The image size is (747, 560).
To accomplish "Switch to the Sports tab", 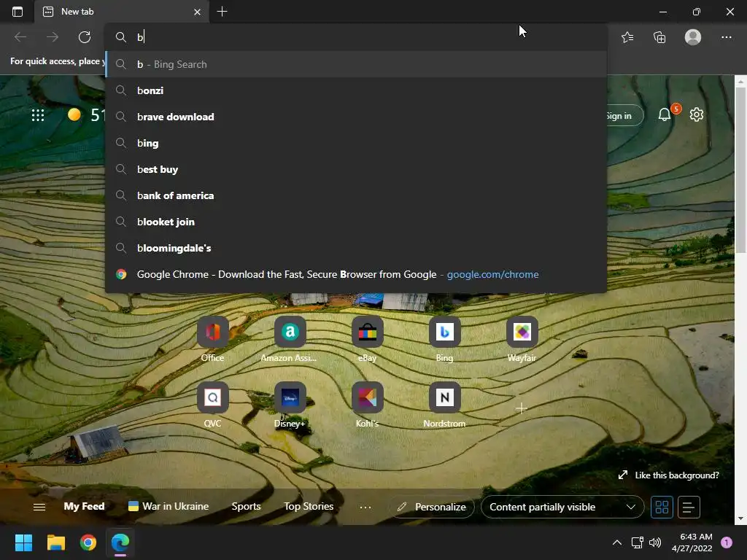I will [x=246, y=506].
